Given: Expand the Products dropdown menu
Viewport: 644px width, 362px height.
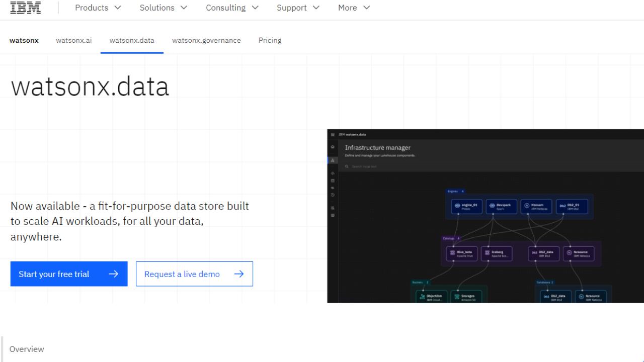Looking at the screenshot, I should (x=98, y=8).
